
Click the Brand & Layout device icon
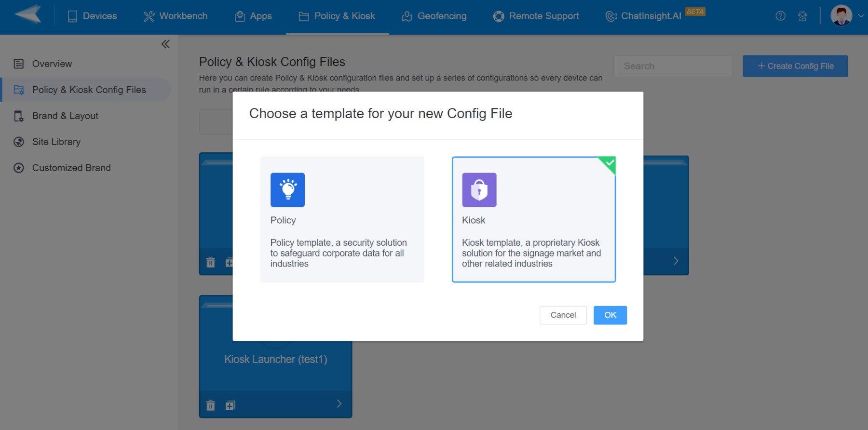tap(19, 116)
